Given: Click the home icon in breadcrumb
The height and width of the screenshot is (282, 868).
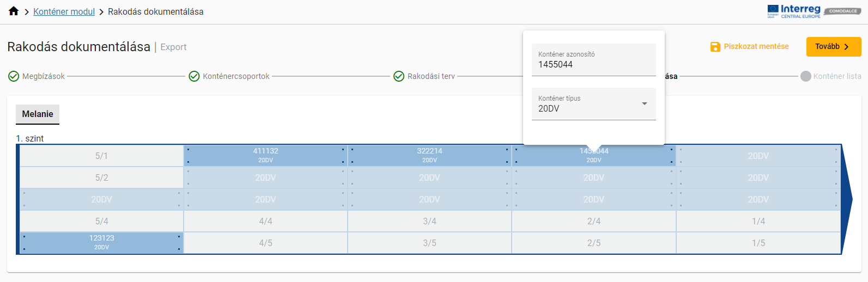Looking at the screenshot, I should tap(14, 11).
